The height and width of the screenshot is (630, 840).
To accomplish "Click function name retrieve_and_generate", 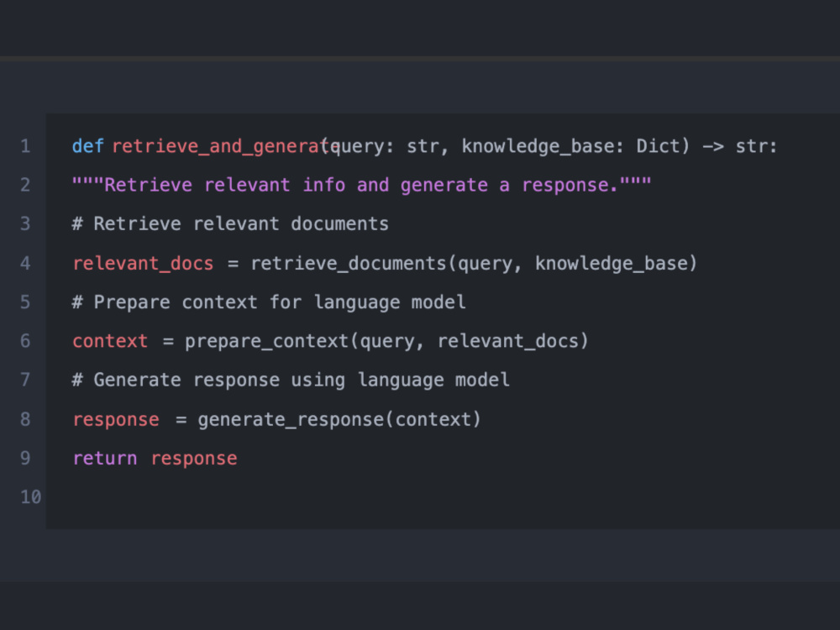I will pyautogui.click(x=225, y=146).
